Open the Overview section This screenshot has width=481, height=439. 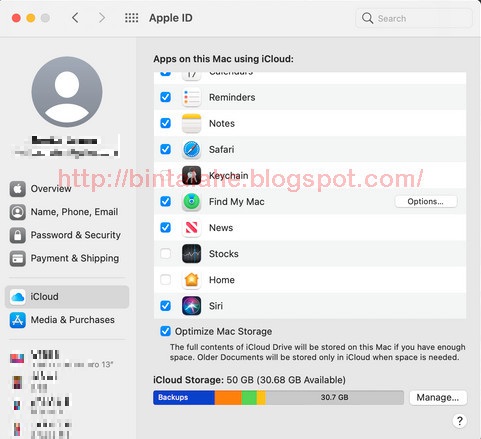click(67, 189)
